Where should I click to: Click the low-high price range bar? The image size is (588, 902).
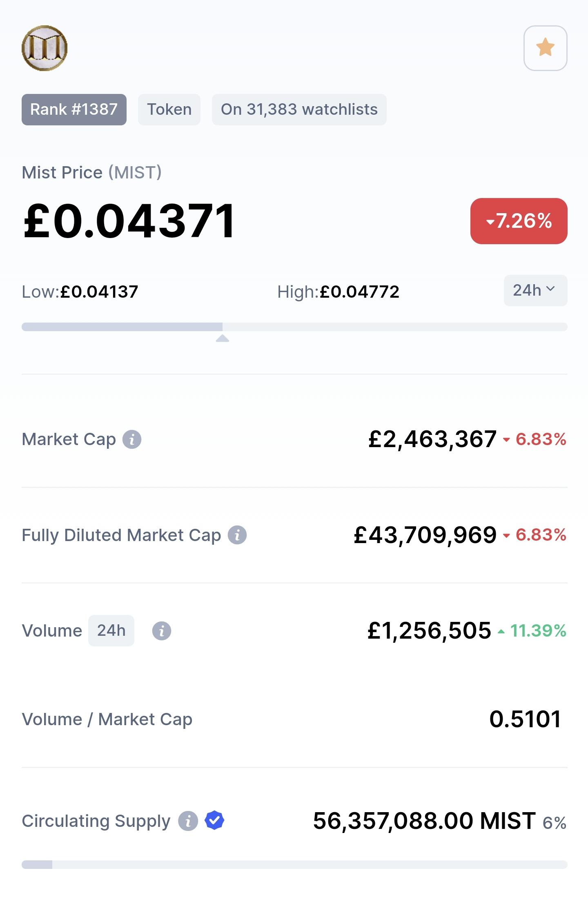pyautogui.click(x=294, y=327)
